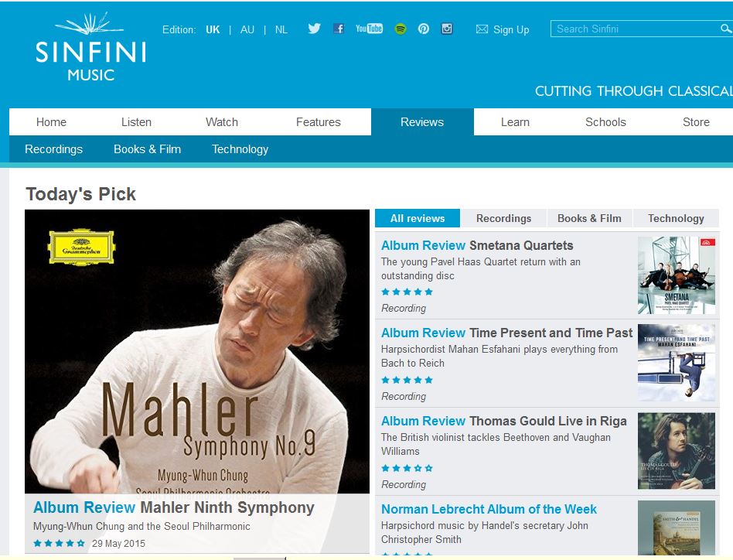The height and width of the screenshot is (560, 733).
Task: Open the Schools menu item
Action: 605,122
